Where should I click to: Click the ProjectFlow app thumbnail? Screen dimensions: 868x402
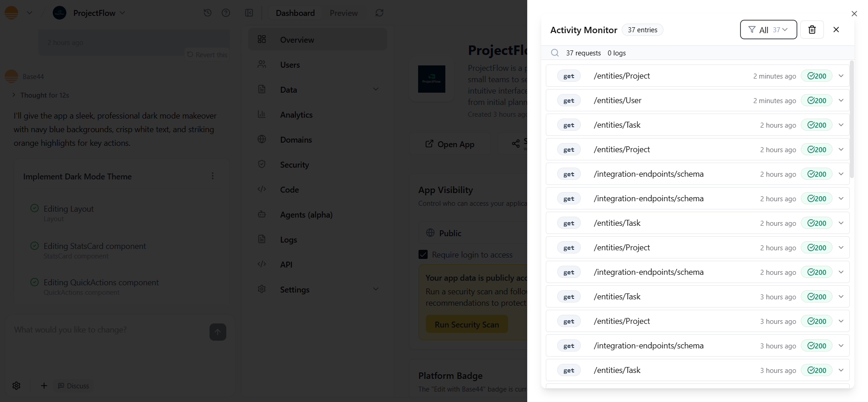pos(432,79)
